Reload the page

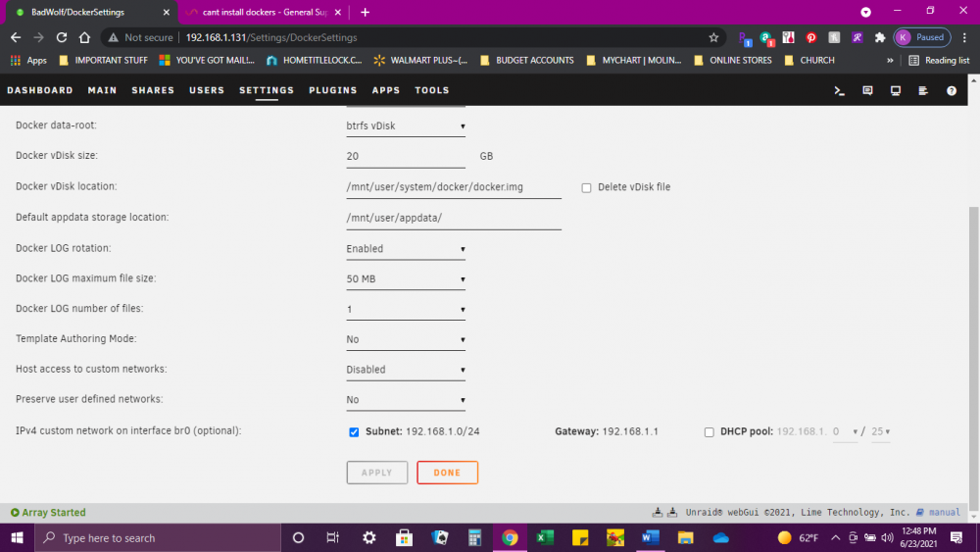(61, 37)
